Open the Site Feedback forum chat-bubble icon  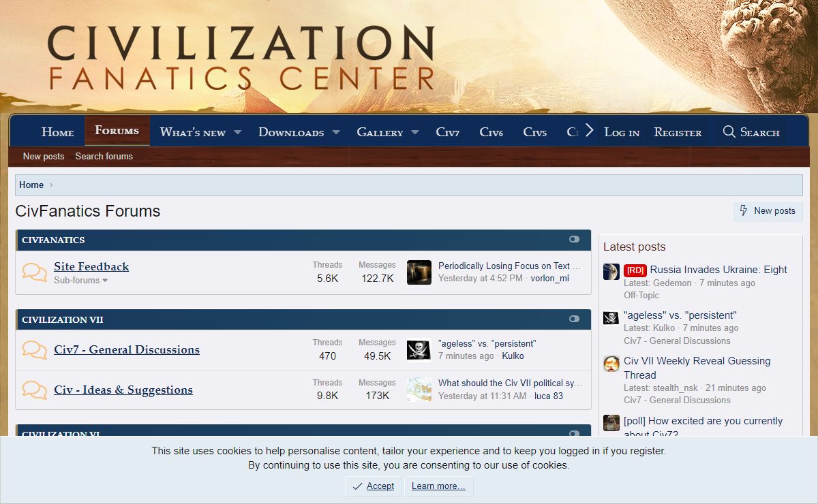pyautogui.click(x=35, y=272)
